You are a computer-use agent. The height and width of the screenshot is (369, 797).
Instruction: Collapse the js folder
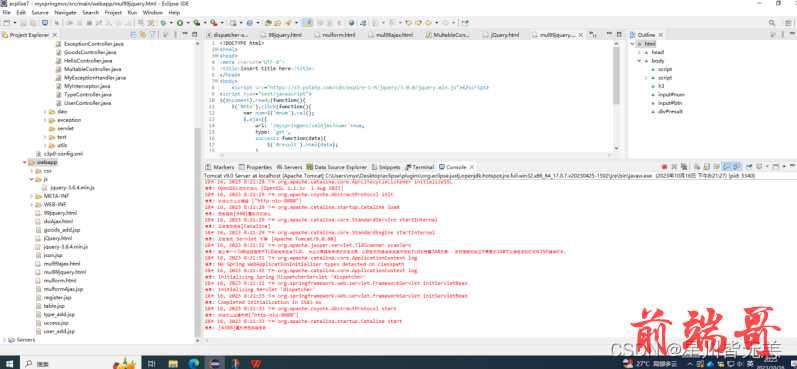(x=32, y=179)
